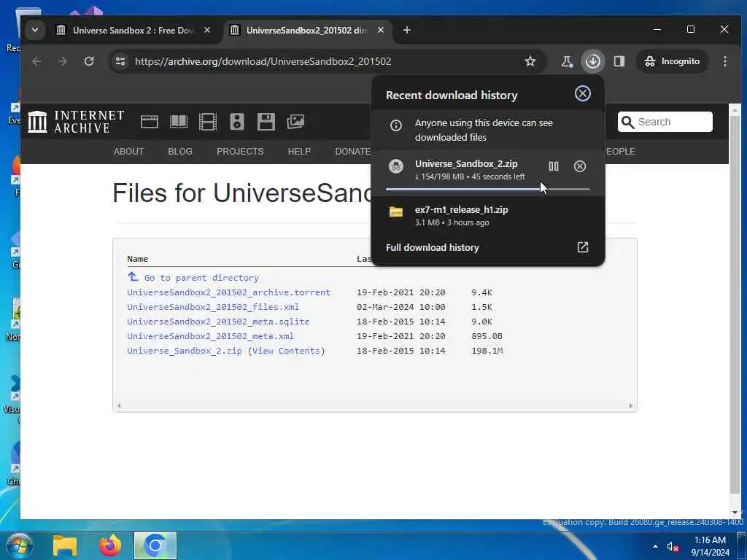Pause the Universe_Sandbox_2.zip download
747x560 pixels.
click(x=553, y=166)
